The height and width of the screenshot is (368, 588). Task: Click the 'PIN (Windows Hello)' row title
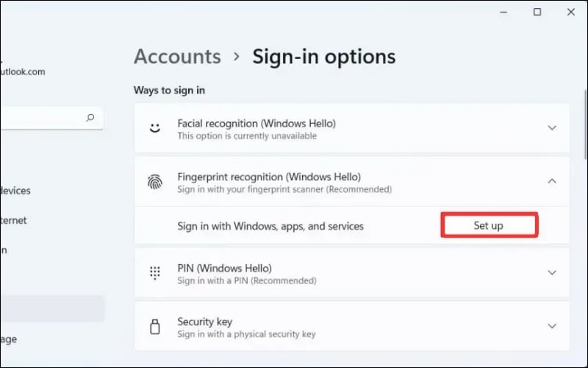coord(224,268)
